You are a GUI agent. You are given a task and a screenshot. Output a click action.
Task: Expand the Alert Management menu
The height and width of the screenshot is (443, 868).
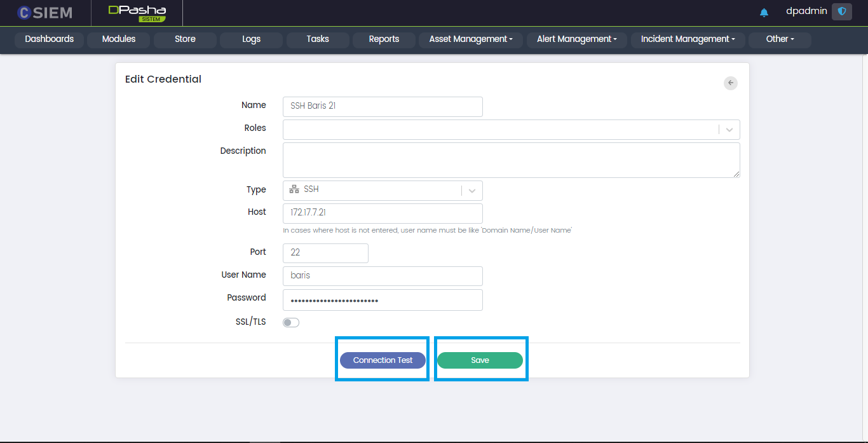pos(576,39)
